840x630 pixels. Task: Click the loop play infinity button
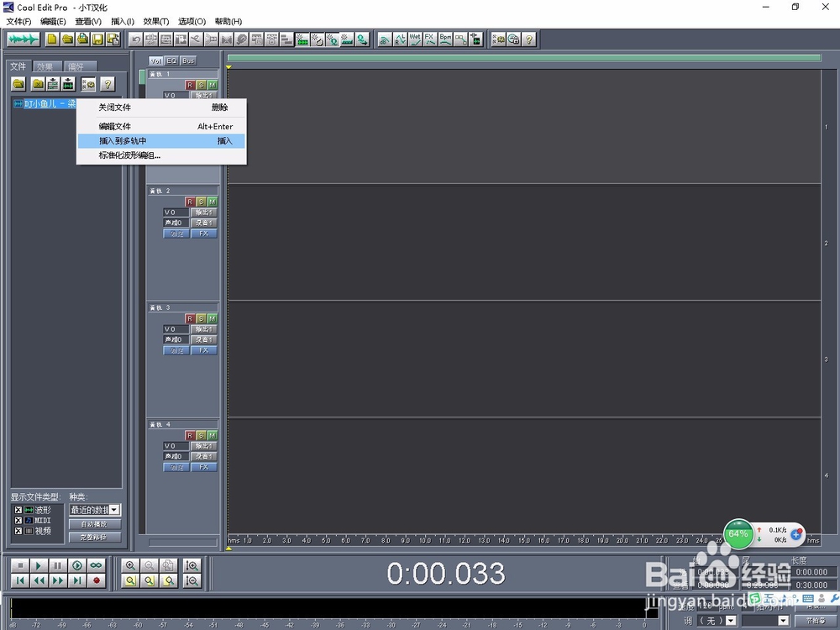97,565
